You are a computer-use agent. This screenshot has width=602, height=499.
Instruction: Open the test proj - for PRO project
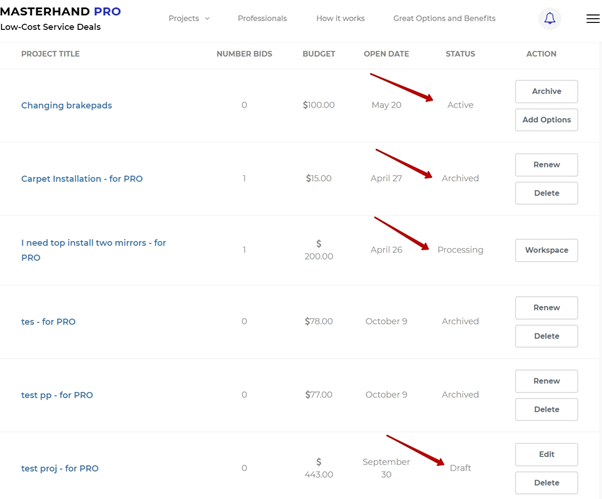tap(60, 468)
